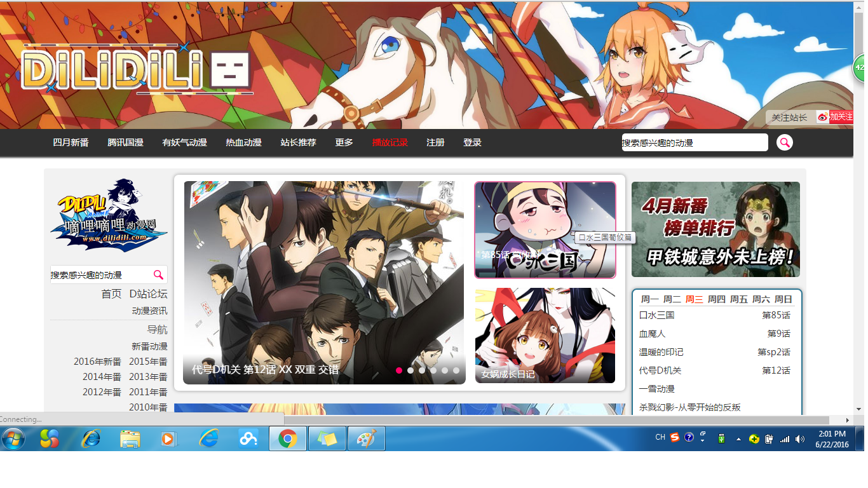868x488 pixels.
Task: Open 热血动漫 in navigation bar
Action: pos(243,142)
